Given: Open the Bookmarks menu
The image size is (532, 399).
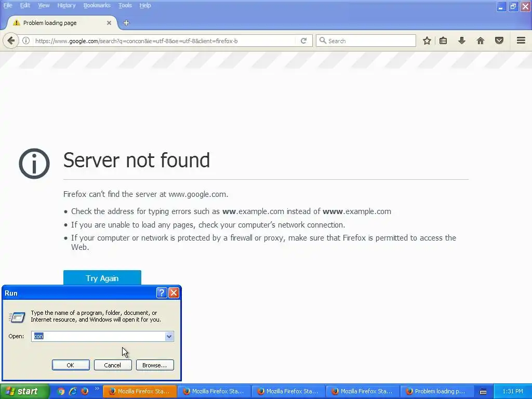Looking at the screenshot, I should 97,5.
